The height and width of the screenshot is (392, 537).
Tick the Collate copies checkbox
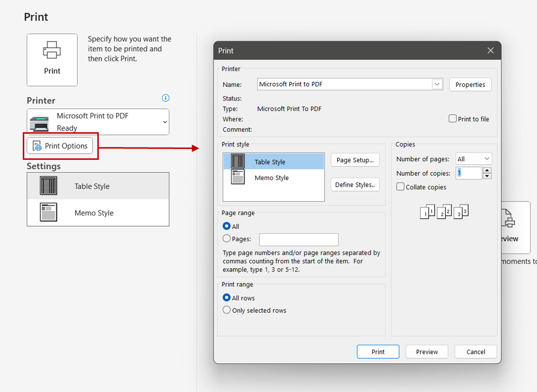point(400,187)
